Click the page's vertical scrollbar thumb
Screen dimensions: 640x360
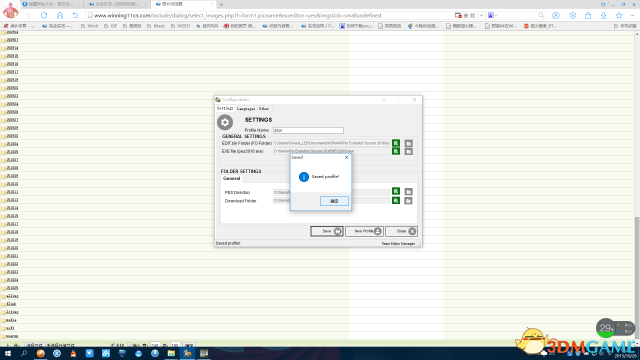point(637,278)
